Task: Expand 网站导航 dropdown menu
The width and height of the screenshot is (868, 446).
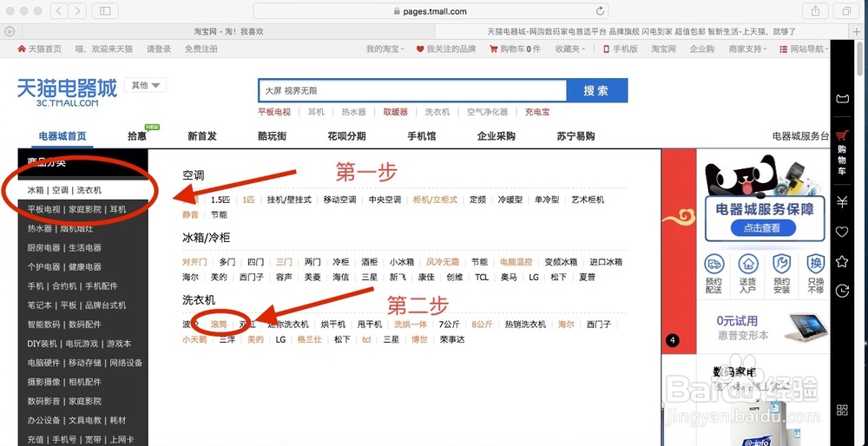Action: tap(804, 49)
